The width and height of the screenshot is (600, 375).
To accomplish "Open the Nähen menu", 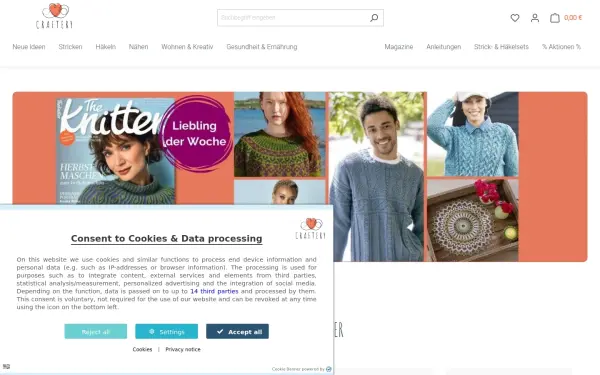I will [139, 47].
